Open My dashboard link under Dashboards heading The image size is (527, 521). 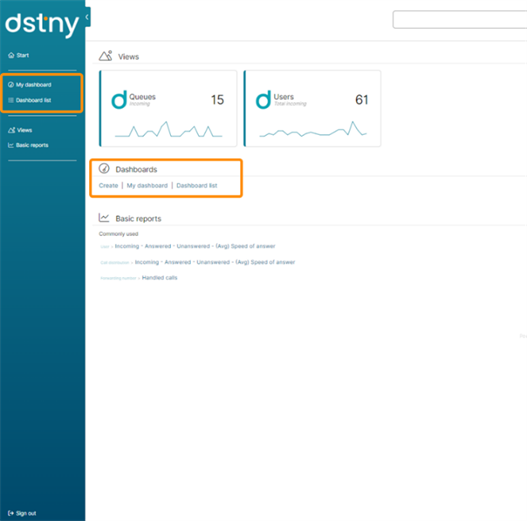point(147,186)
